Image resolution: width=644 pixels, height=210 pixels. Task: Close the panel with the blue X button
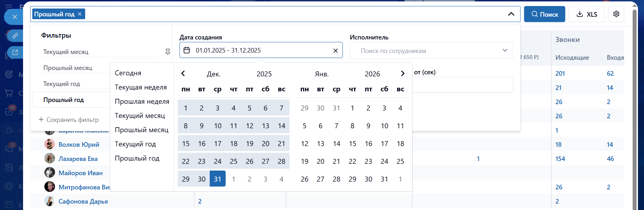15,17
